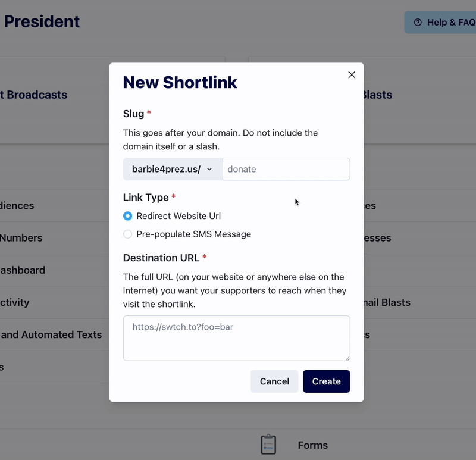Open the Help & FAQ panel
The height and width of the screenshot is (460, 476).
click(x=446, y=22)
